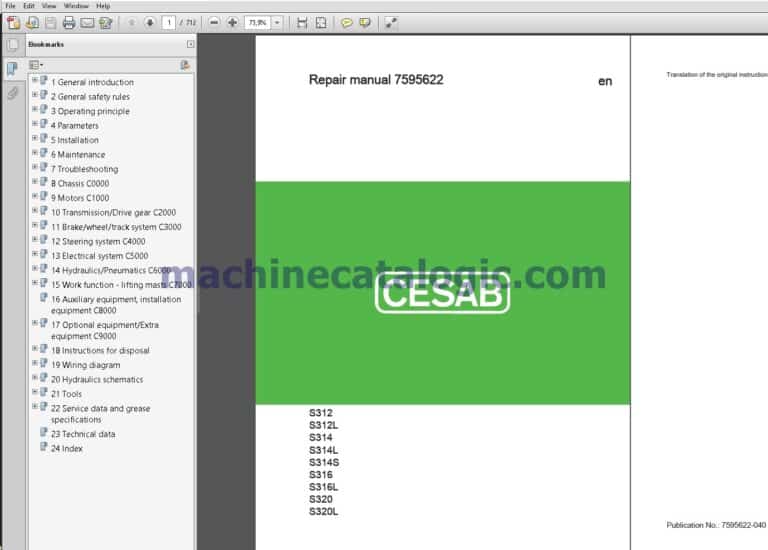Expand the 4 Parameters bookmark
Screen dimensions: 768x550
[x=35, y=124]
